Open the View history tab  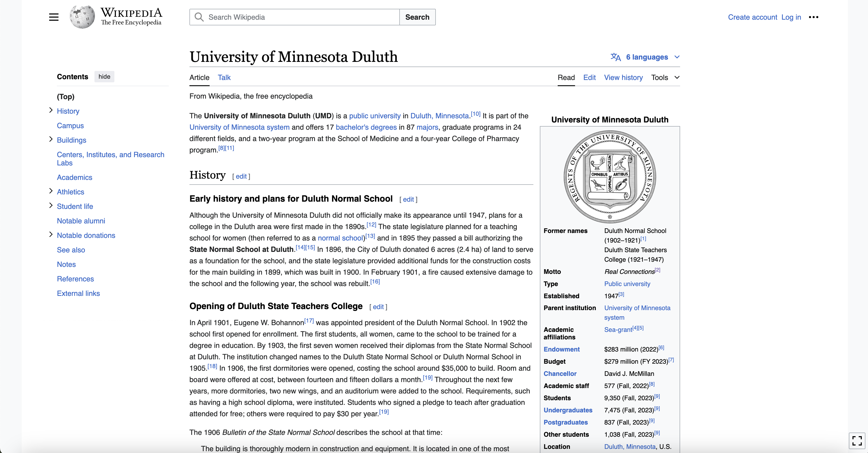tap(623, 77)
